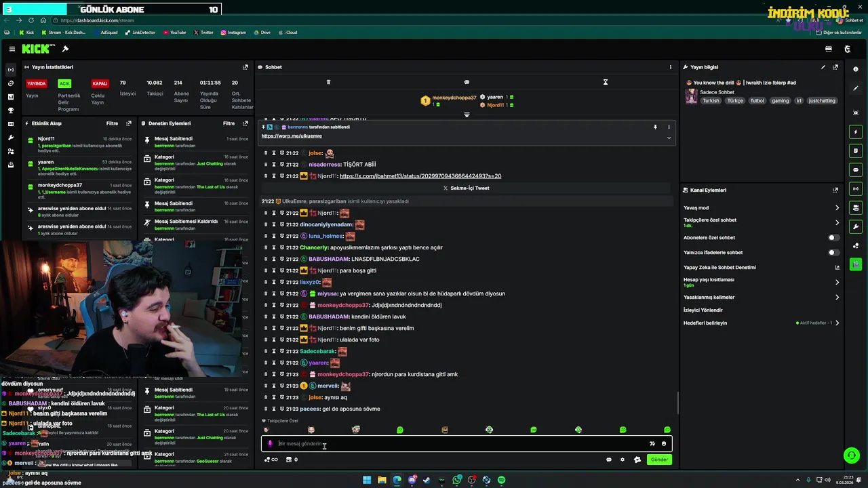Open the hamburger menu beside Kick logo
Image resolution: width=868 pixels, height=488 pixels.
click(x=12, y=49)
